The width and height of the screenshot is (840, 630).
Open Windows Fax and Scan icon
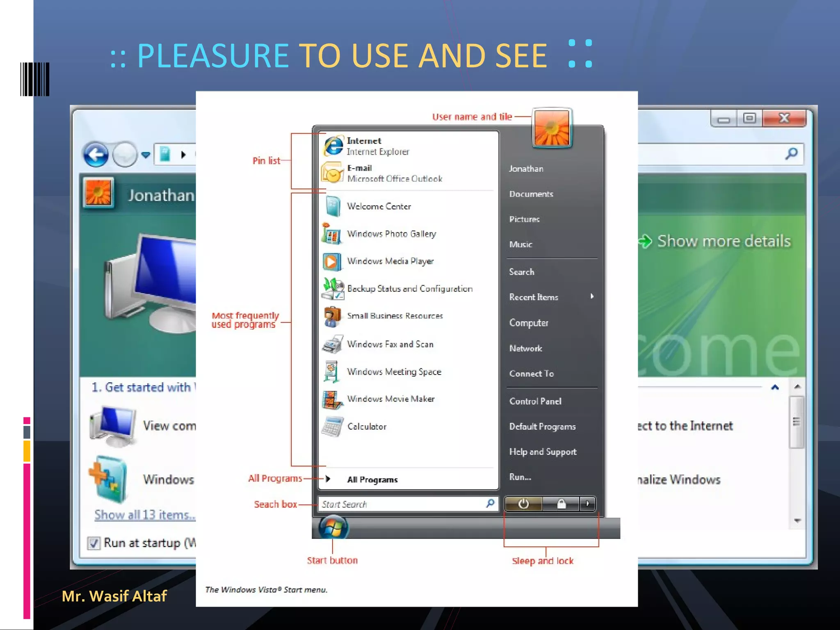pyautogui.click(x=332, y=344)
